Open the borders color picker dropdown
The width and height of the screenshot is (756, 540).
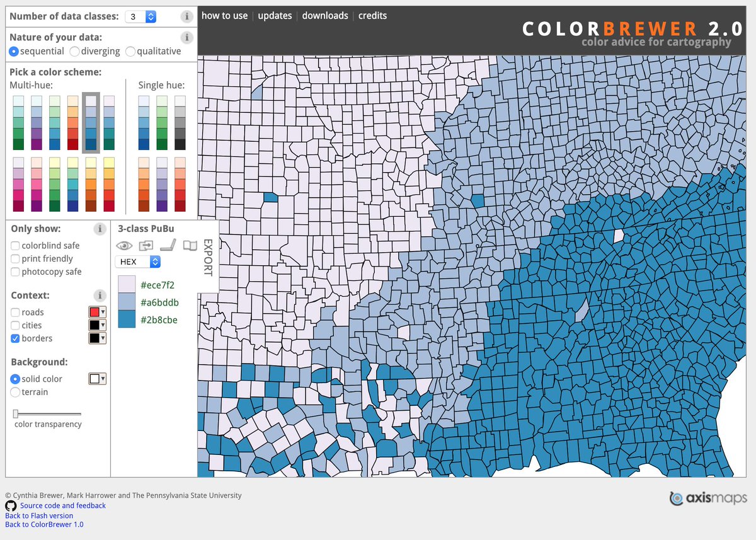point(97,338)
